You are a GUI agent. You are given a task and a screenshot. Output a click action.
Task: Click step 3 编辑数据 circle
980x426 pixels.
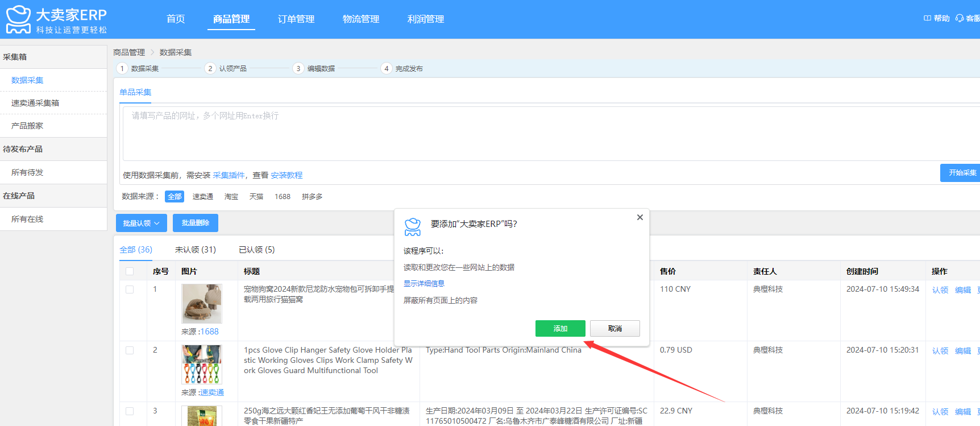point(298,68)
